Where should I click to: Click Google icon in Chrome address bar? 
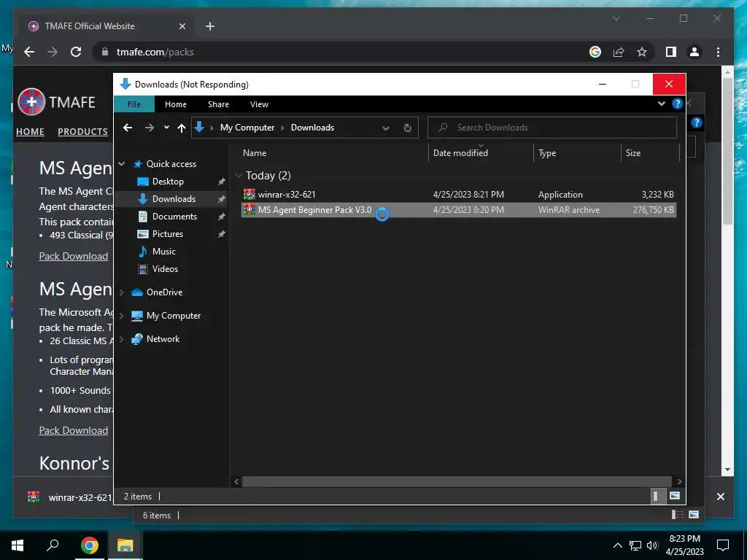(595, 52)
